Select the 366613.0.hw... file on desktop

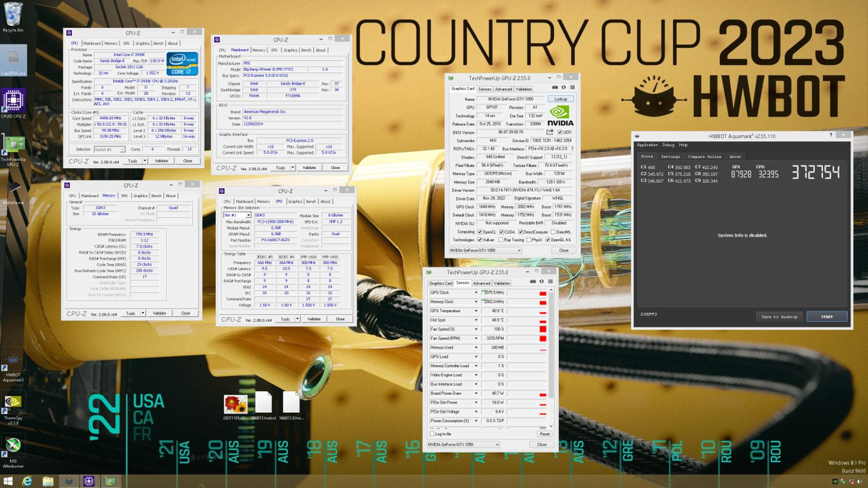point(292,406)
